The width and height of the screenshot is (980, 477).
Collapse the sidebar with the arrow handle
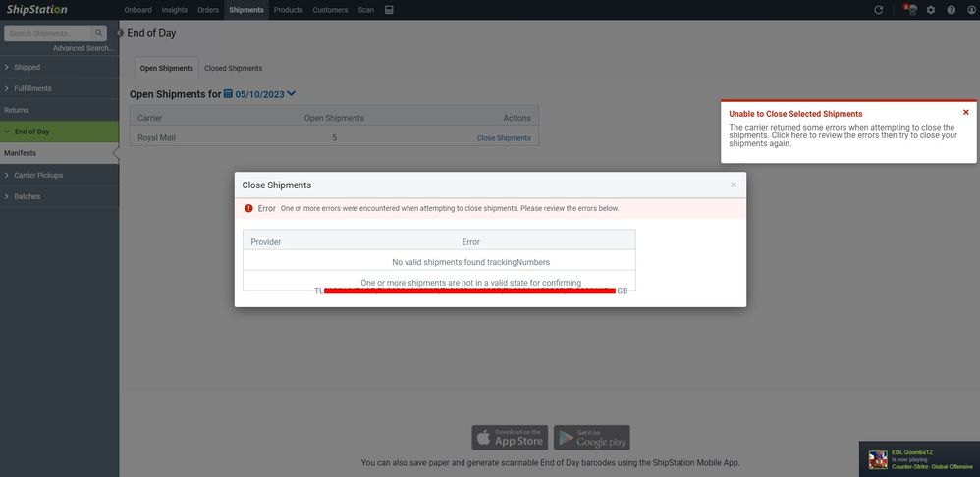tap(120, 33)
